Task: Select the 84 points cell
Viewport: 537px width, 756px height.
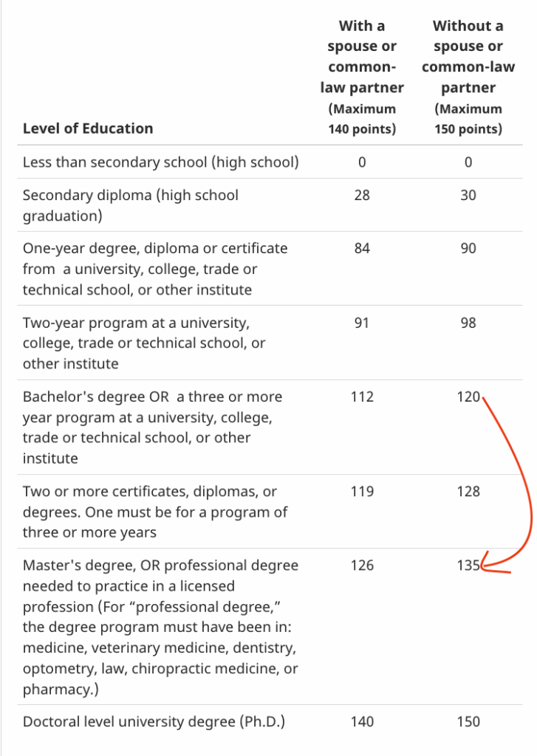Action: coord(362,248)
